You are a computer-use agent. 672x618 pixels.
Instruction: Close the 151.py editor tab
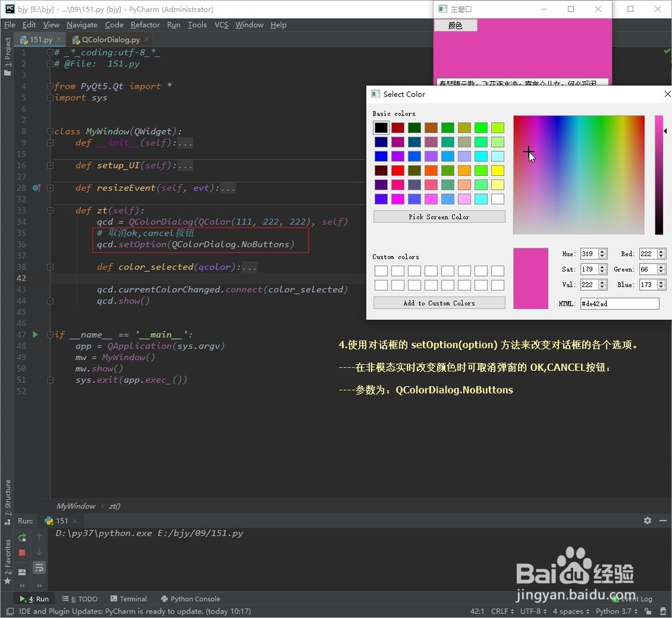click(x=59, y=39)
